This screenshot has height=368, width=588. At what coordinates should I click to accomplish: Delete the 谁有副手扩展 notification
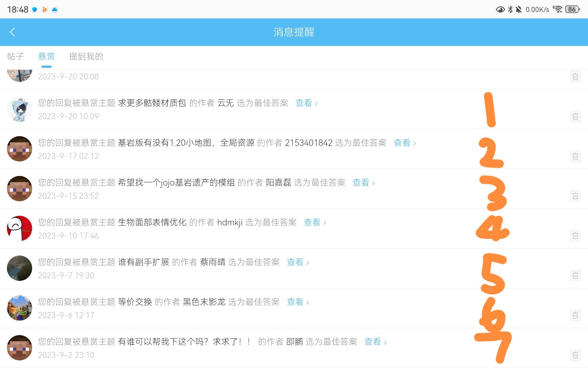[575, 275]
